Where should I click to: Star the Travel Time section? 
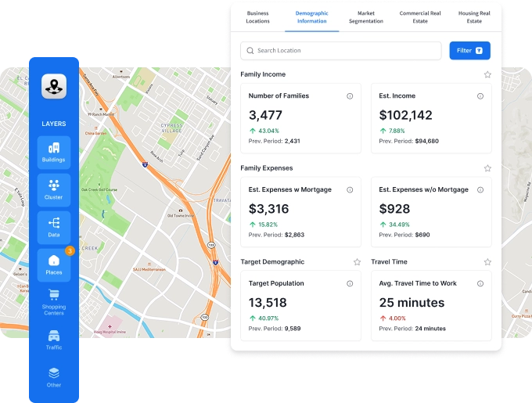pyautogui.click(x=487, y=262)
